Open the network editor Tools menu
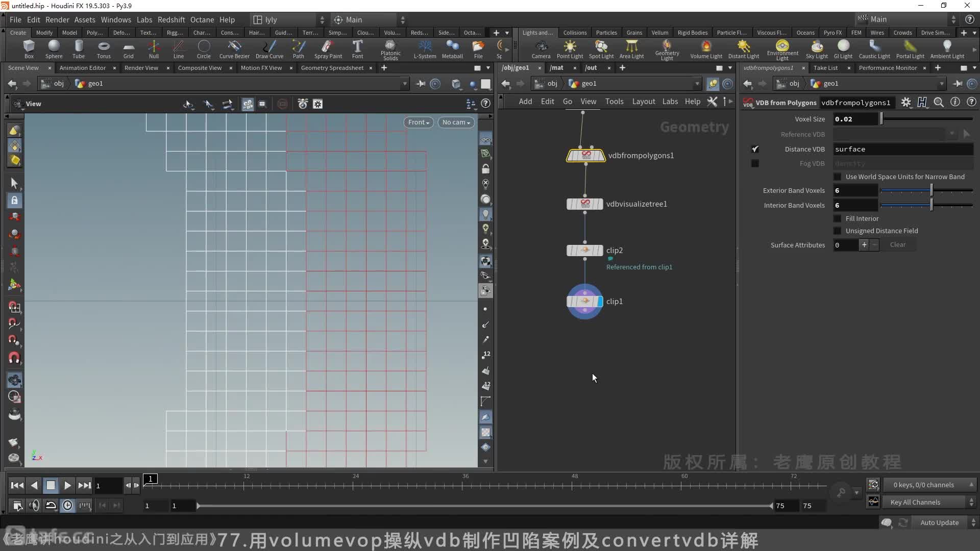This screenshot has width=980, height=551. [x=614, y=102]
